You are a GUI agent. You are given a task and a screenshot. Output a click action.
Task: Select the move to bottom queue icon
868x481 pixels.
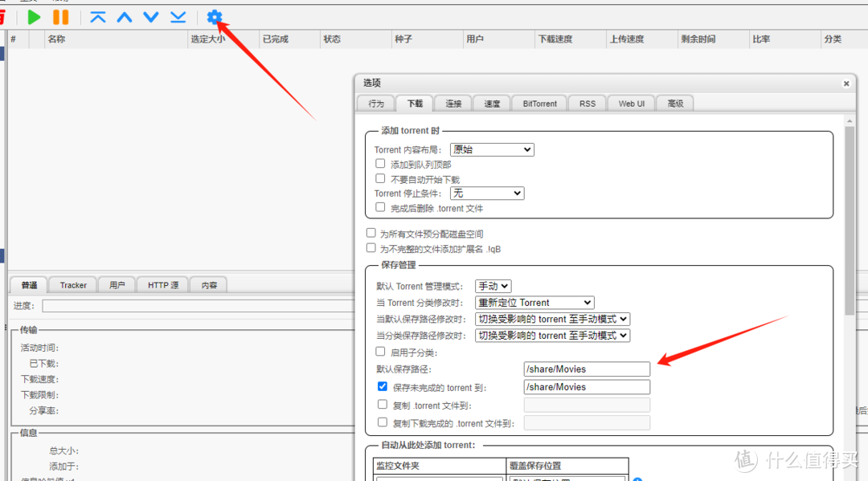coord(177,17)
